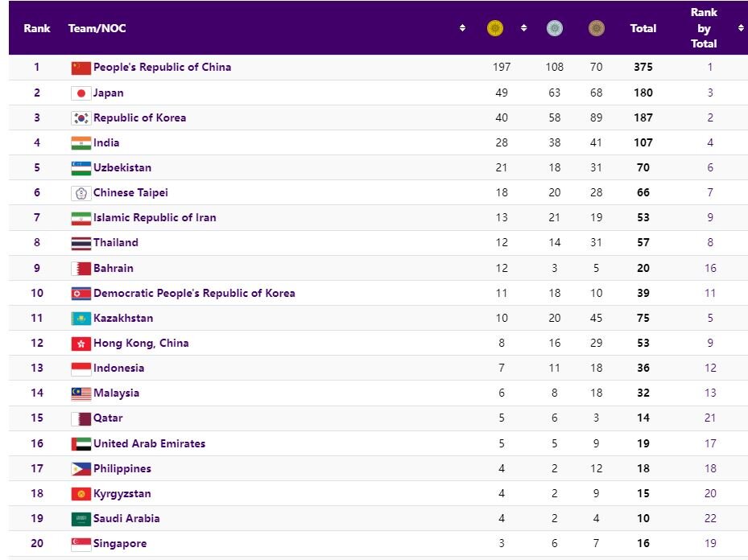Viewport: 748px width, 560px height.
Task: Click the Chinese Taipei emblem icon
Action: [x=81, y=193]
